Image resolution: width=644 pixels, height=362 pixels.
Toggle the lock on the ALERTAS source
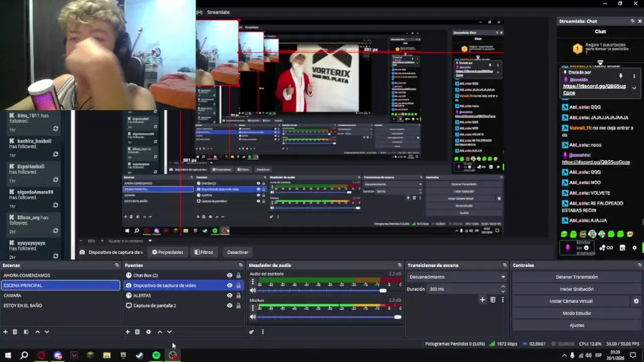pyautogui.click(x=238, y=296)
